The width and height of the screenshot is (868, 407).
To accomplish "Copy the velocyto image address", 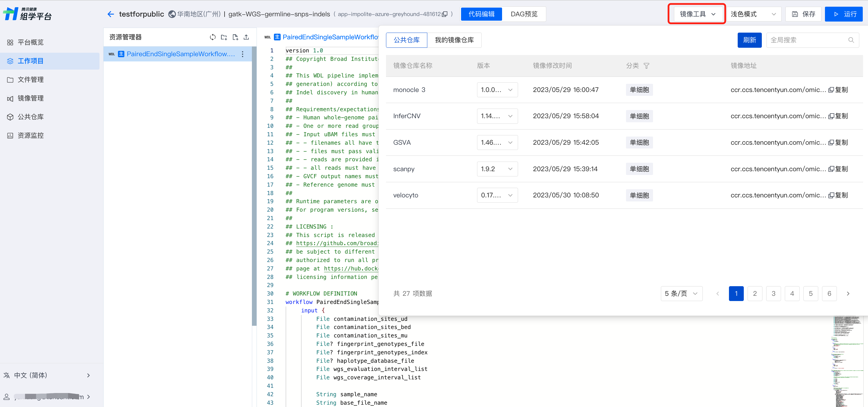I will [x=838, y=195].
